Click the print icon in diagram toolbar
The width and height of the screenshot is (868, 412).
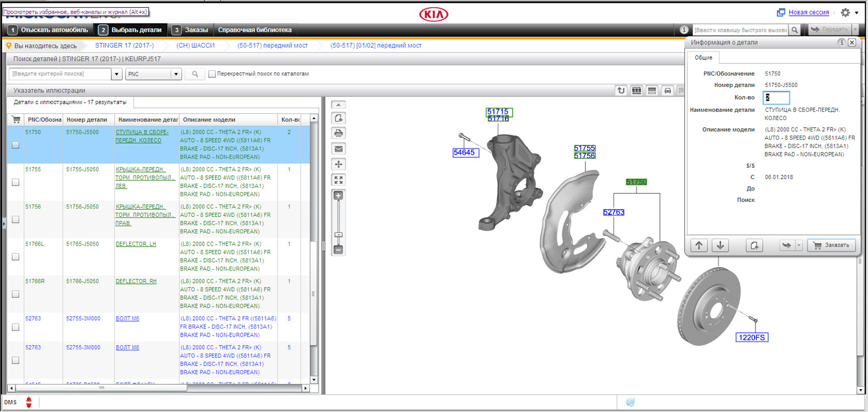pos(339,134)
